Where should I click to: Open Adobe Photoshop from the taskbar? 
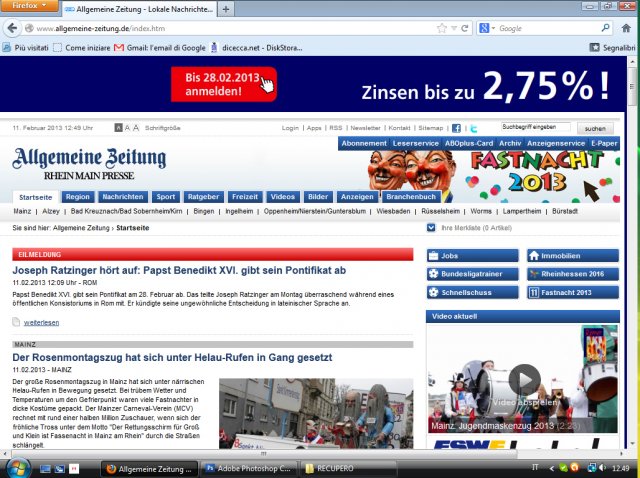[x=250, y=469]
